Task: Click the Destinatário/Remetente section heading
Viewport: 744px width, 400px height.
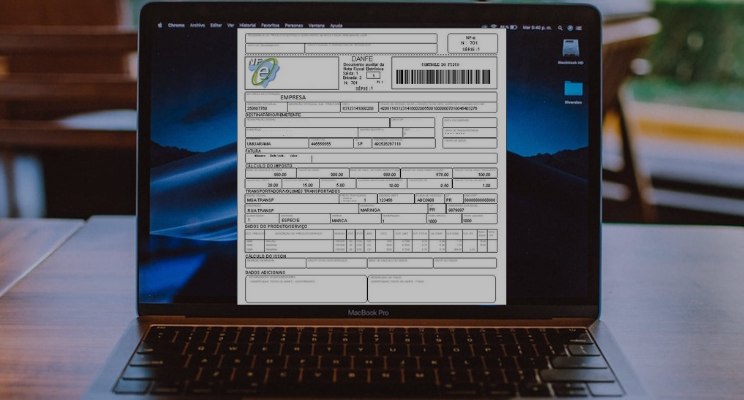Action: 273,115
